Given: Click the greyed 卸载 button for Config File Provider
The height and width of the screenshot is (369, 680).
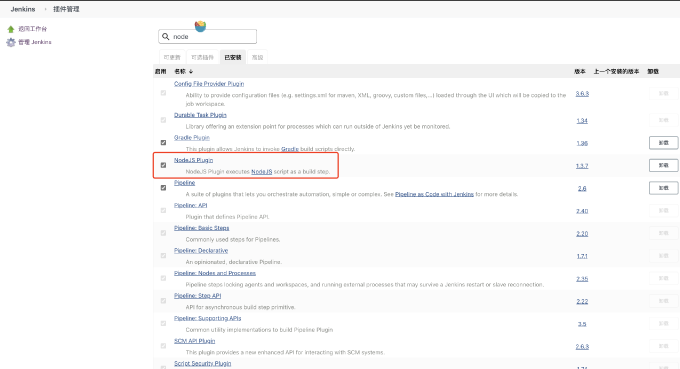Looking at the screenshot, I should point(664,93).
